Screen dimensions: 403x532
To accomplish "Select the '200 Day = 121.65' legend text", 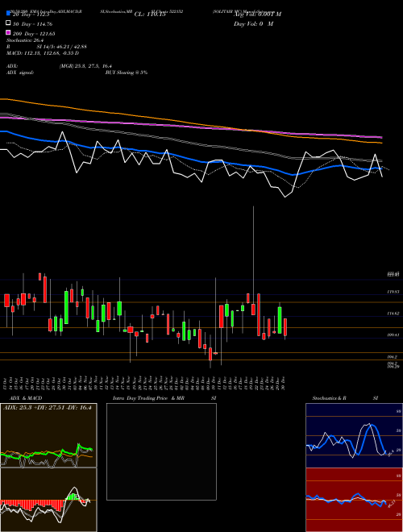I will (x=34, y=34).
